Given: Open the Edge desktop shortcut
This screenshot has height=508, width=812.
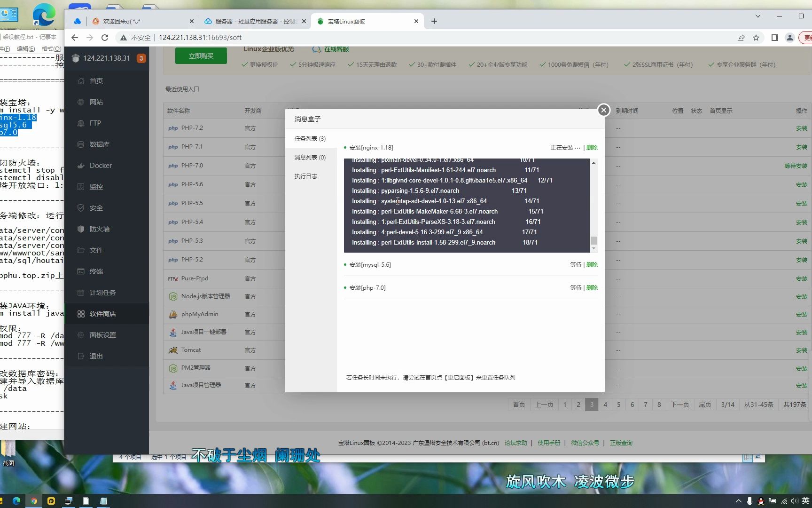Looking at the screenshot, I should [44, 15].
